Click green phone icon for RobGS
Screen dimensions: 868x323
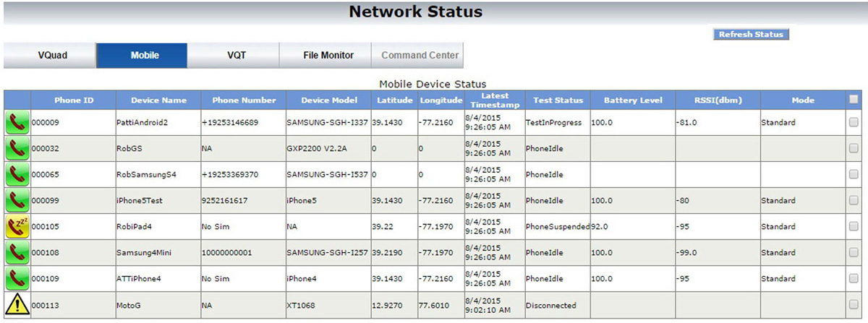(x=17, y=149)
